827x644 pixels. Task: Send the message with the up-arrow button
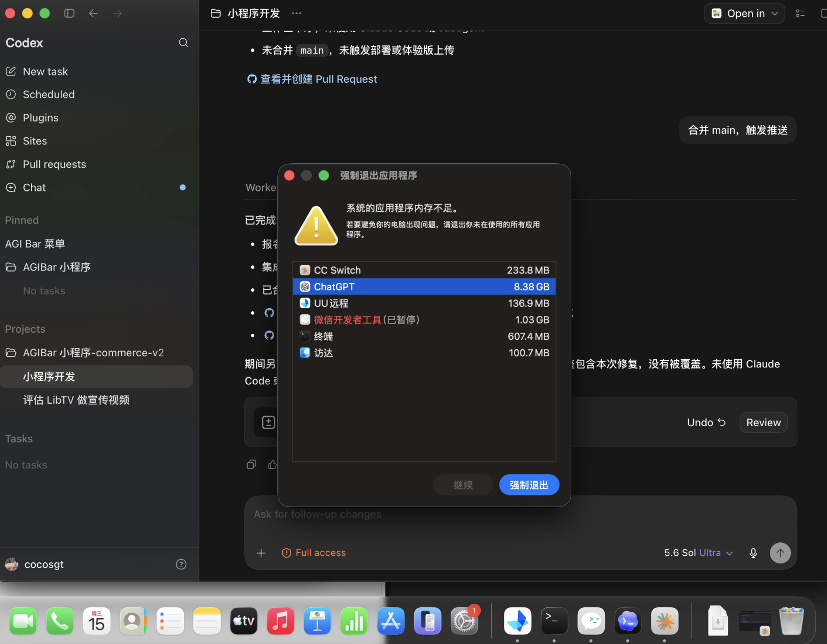pos(780,553)
